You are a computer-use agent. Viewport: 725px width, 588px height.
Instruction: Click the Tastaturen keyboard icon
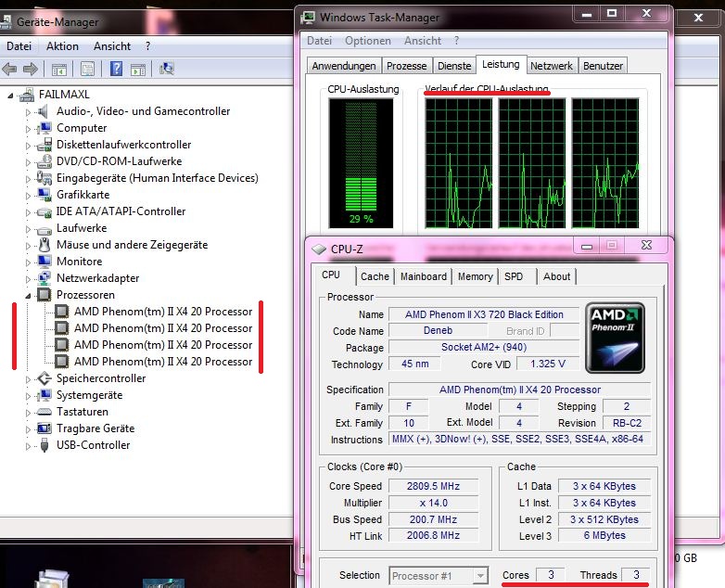pyautogui.click(x=44, y=412)
